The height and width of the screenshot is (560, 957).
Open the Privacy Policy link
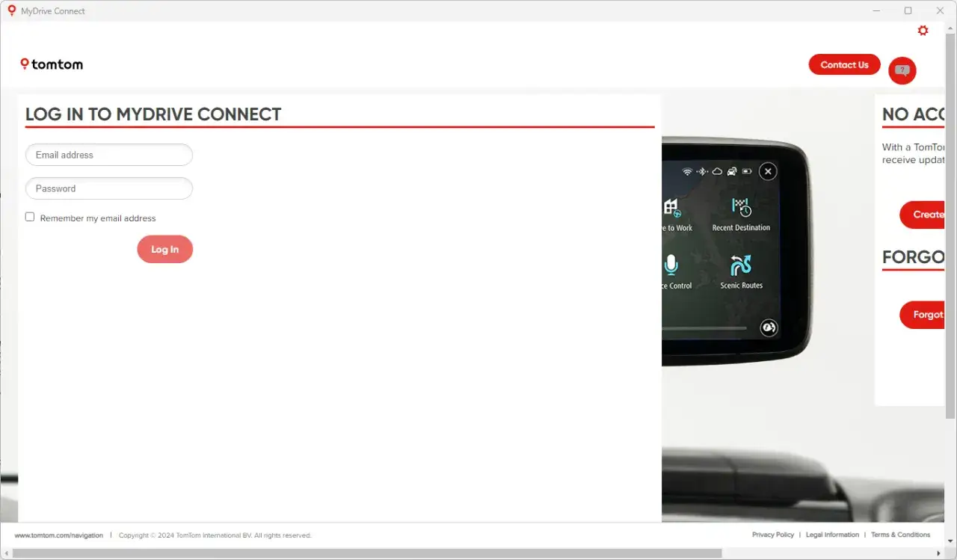773,535
